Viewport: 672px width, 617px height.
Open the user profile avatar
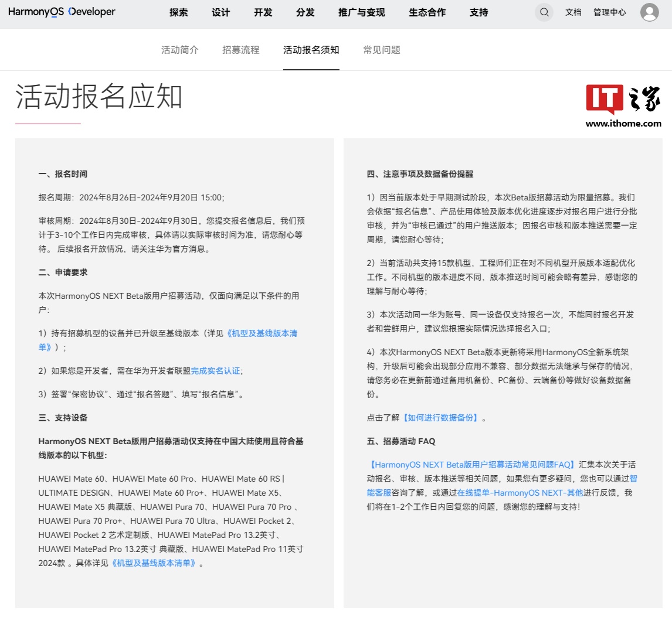coord(649,12)
